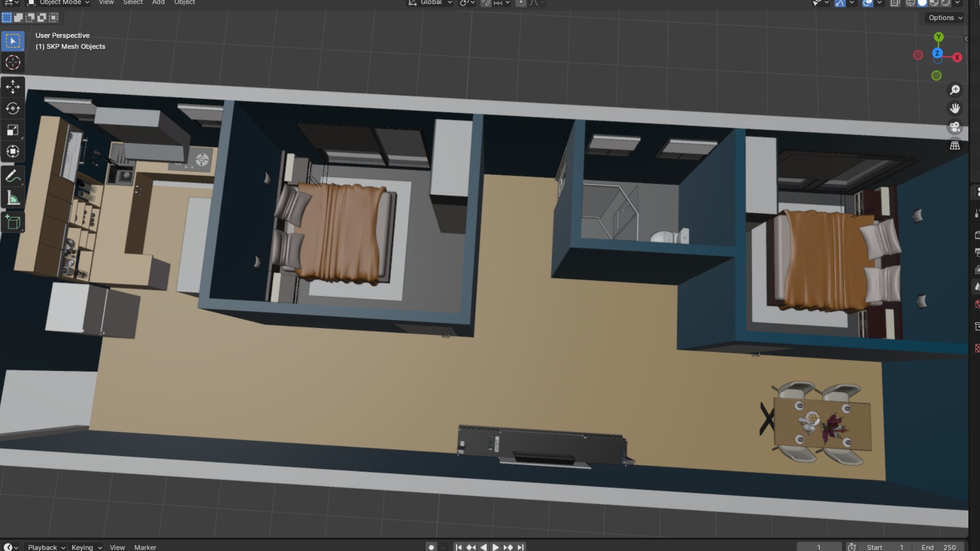Open the Select menu
Screen dimensions: 980x551
(133, 3)
